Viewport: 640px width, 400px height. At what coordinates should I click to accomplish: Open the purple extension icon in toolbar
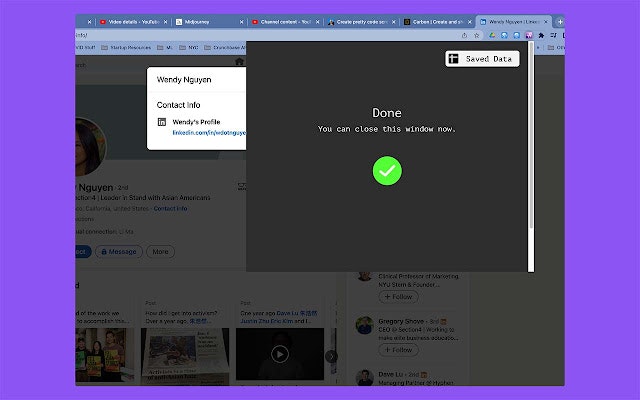529,36
